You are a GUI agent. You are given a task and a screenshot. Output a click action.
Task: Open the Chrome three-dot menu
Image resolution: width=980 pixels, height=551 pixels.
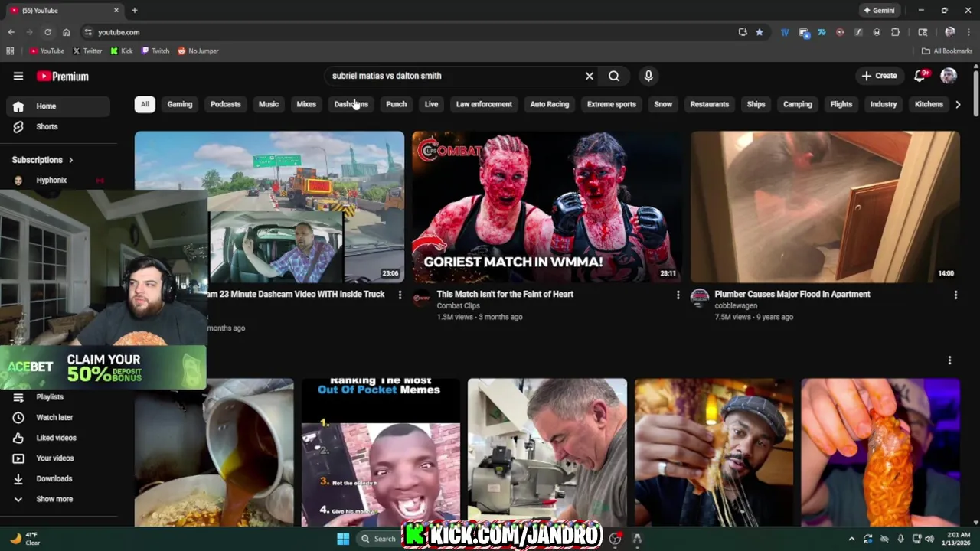point(969,32)
